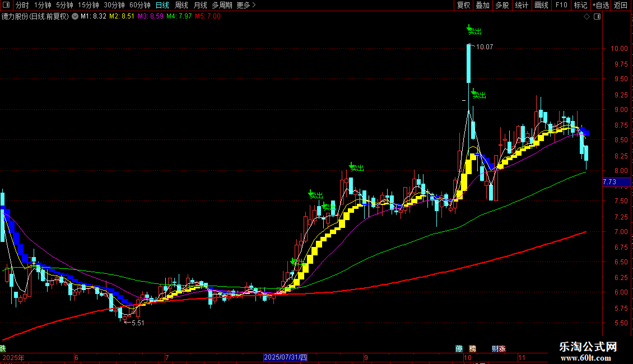Click month 11 on the time axis
The image size is (633, 364).
click(x=522, y=357)
